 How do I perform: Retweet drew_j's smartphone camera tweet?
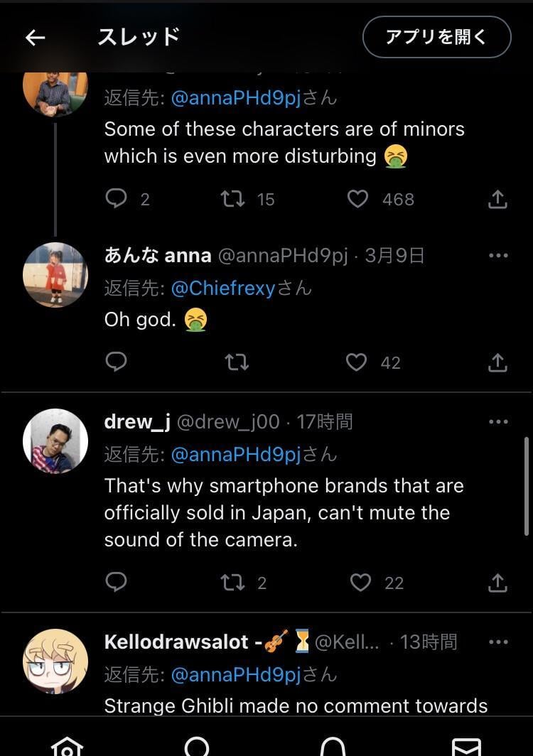(233, 583)
